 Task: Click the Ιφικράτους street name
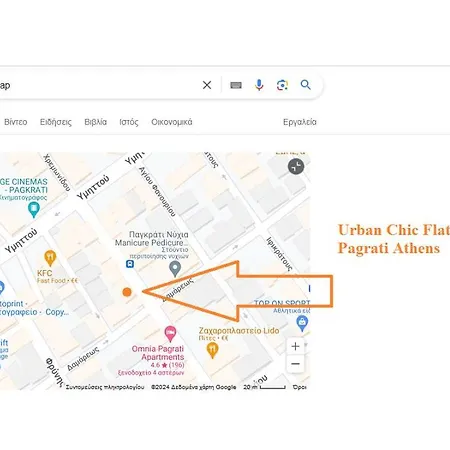click(280, 254)
